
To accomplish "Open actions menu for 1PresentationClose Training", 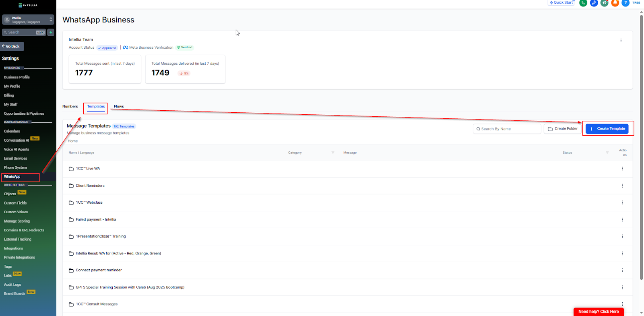I will tap(622, 236).
